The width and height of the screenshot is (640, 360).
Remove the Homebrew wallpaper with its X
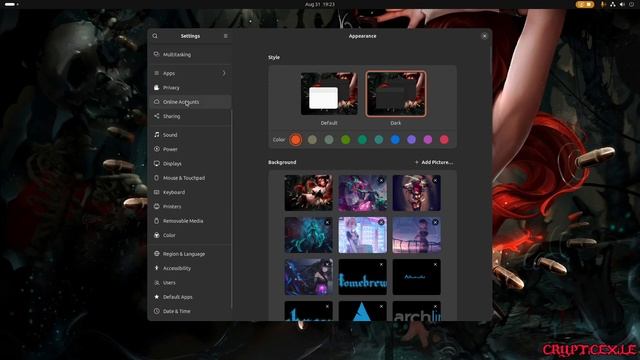tap(381, 264)
